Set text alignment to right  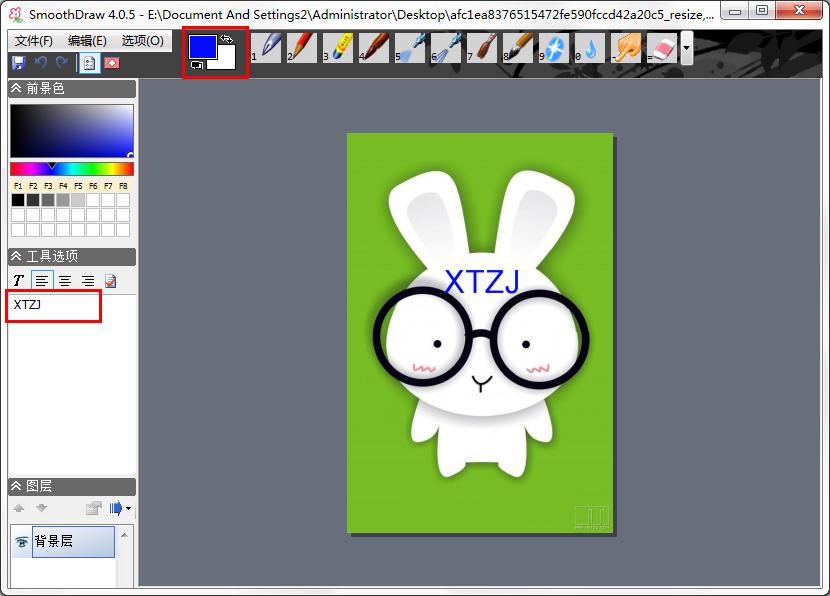(x=88, y=281)
